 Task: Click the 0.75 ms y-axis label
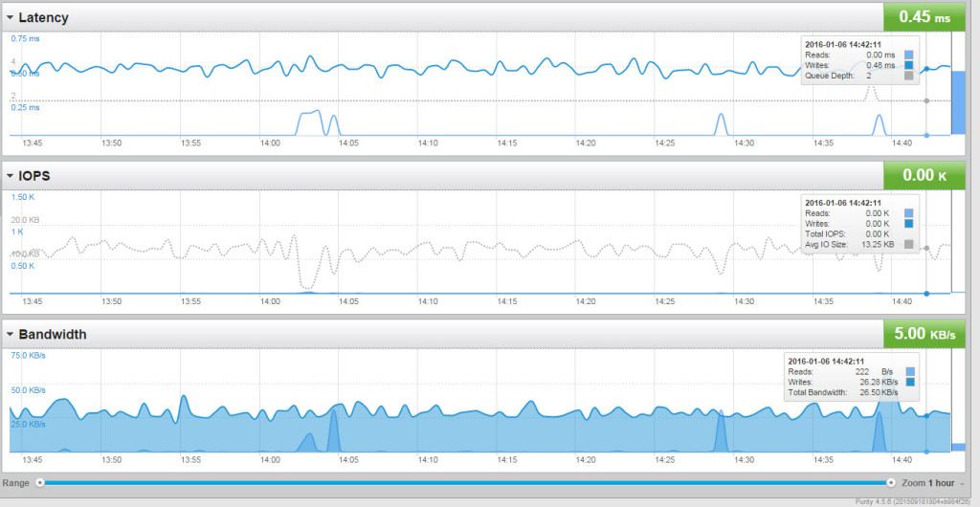(25, 38)
